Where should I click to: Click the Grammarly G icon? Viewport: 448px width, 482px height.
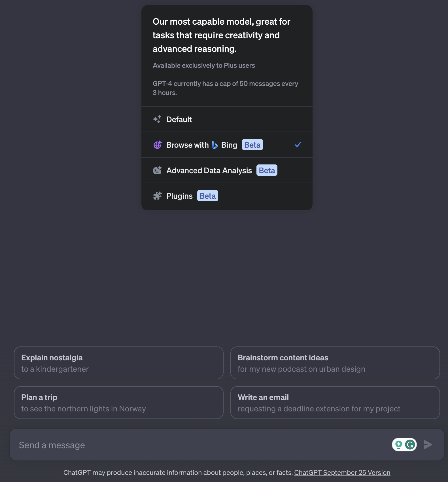tap(410, 445)
